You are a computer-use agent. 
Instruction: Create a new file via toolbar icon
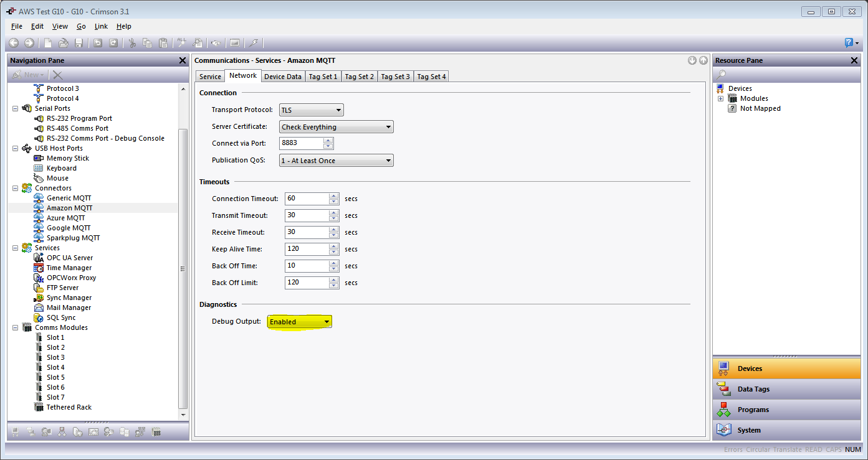[47, 43]
